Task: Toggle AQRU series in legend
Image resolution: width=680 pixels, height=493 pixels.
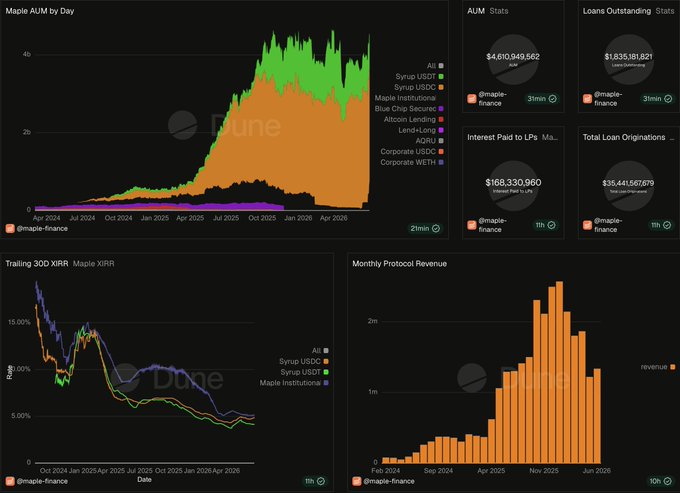Action: pos(429,141)
